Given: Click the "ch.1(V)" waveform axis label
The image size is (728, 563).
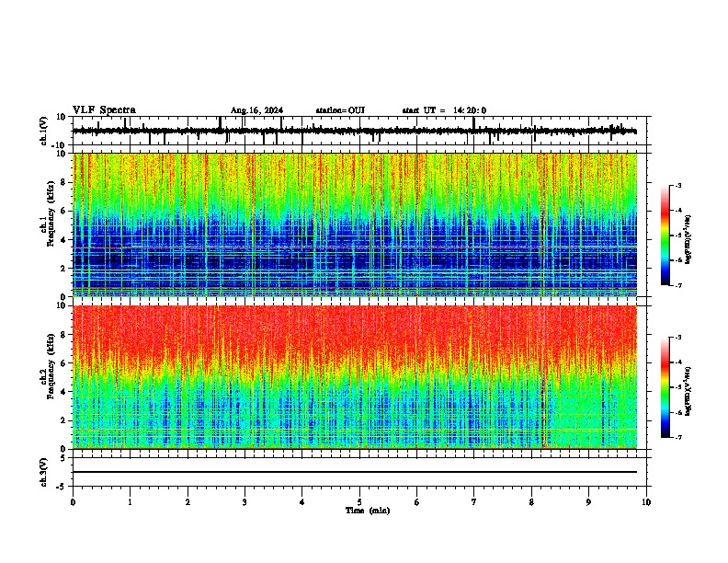Looking at the screenshot, I should (44, 131).
